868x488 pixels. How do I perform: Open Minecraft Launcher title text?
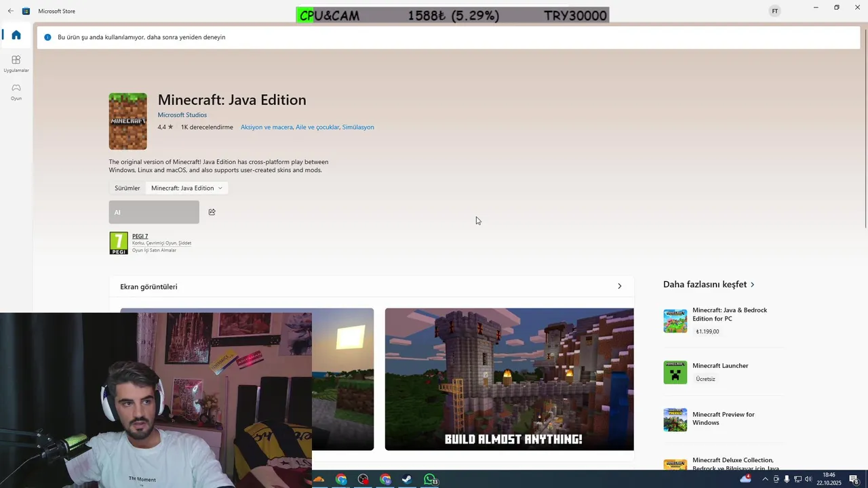click(720, 365)
